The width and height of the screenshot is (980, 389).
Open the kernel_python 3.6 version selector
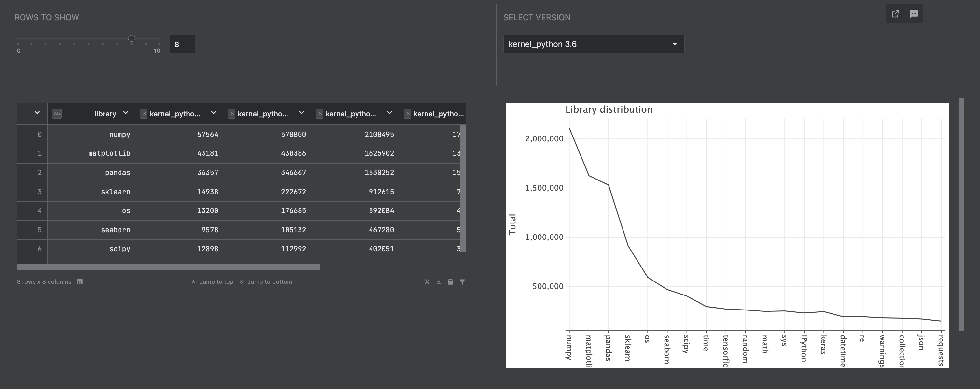pos(594,44)
